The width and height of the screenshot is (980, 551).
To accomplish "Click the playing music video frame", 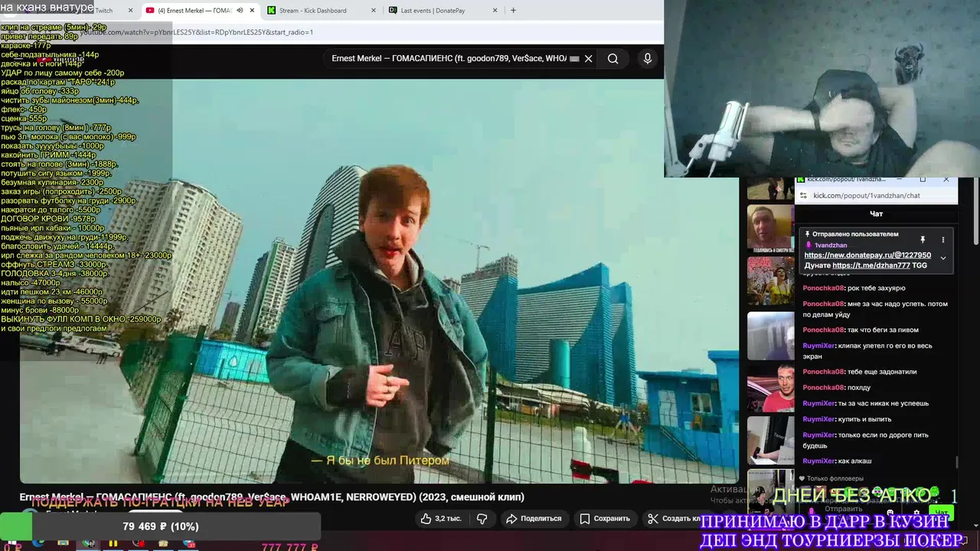I will coord(379,281).
